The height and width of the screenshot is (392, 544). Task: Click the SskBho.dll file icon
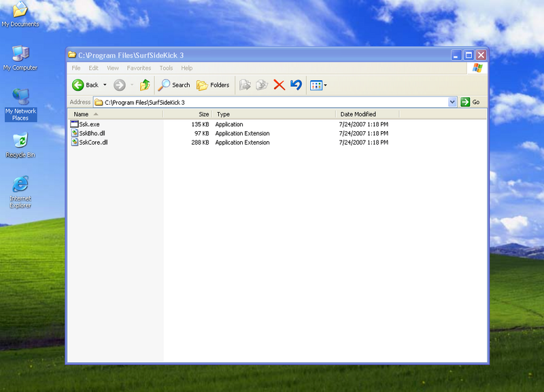(75, 133)
